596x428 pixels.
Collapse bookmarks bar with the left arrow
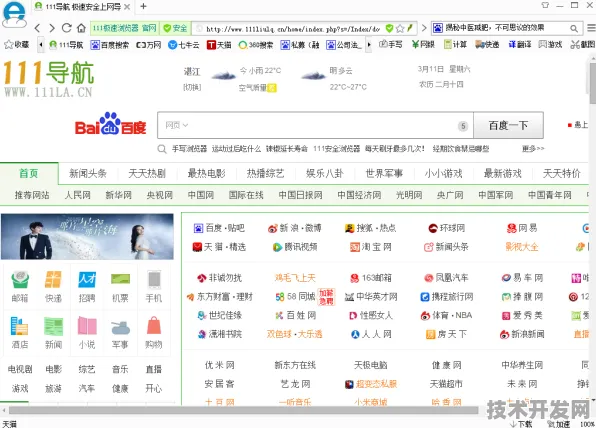pyautogui.click(x=41, y=45)
